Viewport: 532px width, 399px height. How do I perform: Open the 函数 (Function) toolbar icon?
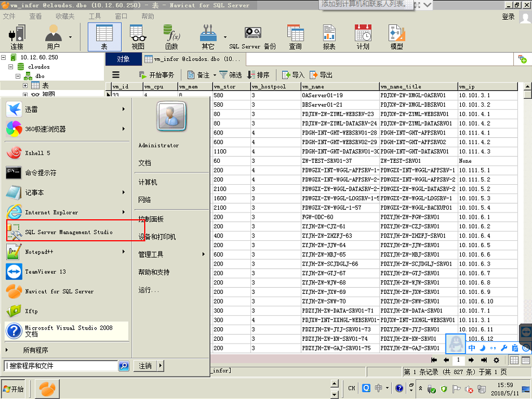pos(171,37)
